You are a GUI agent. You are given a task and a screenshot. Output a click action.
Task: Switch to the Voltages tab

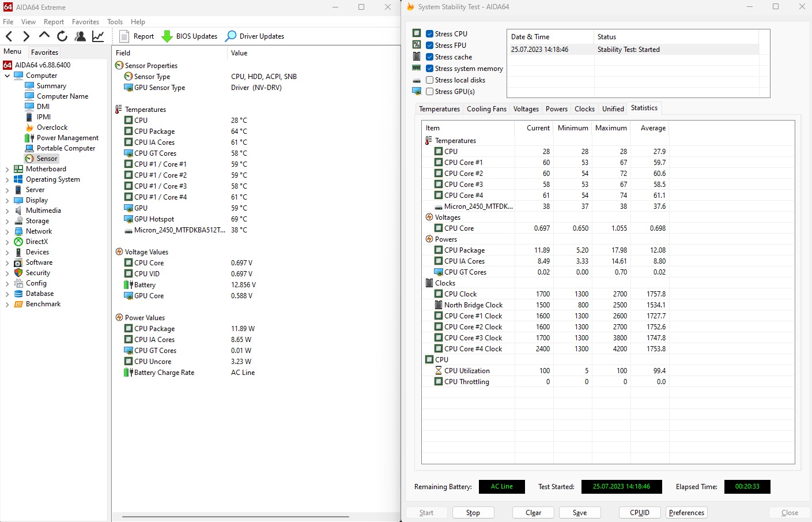(526, 109)
